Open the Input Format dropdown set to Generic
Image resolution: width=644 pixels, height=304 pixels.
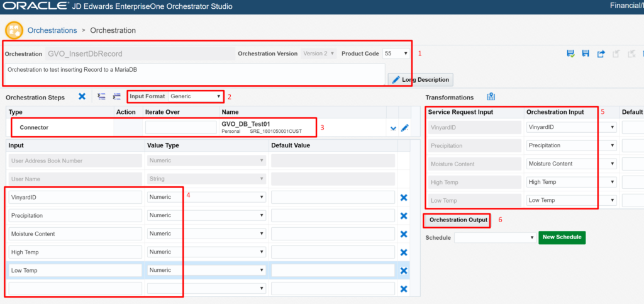tap(196, 96)
